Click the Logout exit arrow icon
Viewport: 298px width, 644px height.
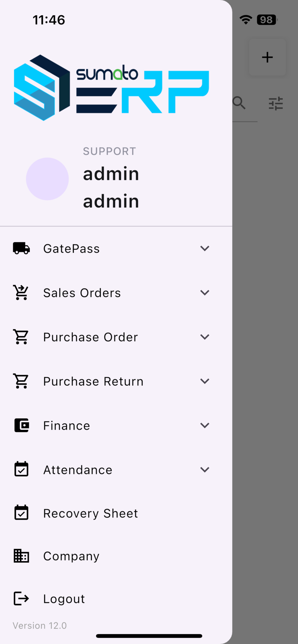(21, 598)
